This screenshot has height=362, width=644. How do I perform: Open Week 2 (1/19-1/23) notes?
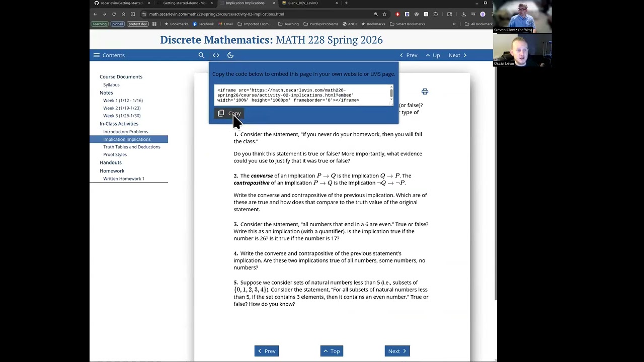[122, 108]
